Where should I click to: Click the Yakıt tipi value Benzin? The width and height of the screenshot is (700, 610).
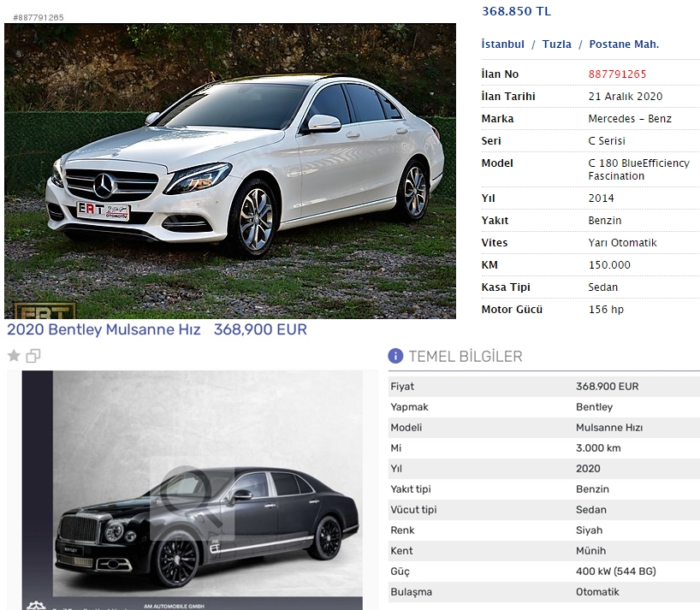pyautogui.click(x=592, y=489)
